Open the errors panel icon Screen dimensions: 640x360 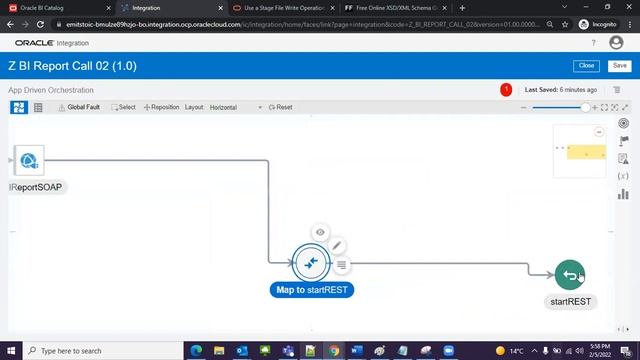pyautogui.click(x=623, y=159)
